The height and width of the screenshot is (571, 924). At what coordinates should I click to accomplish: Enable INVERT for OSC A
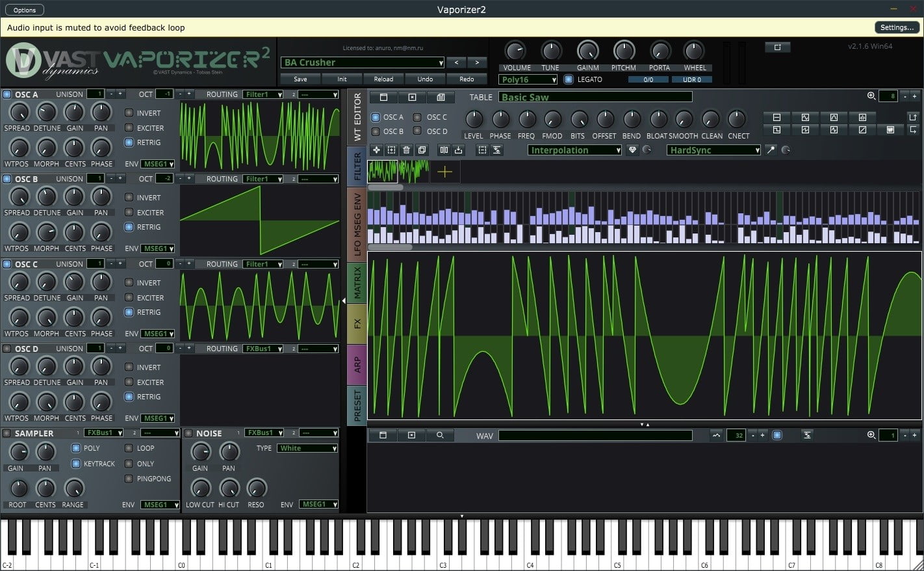129,113
